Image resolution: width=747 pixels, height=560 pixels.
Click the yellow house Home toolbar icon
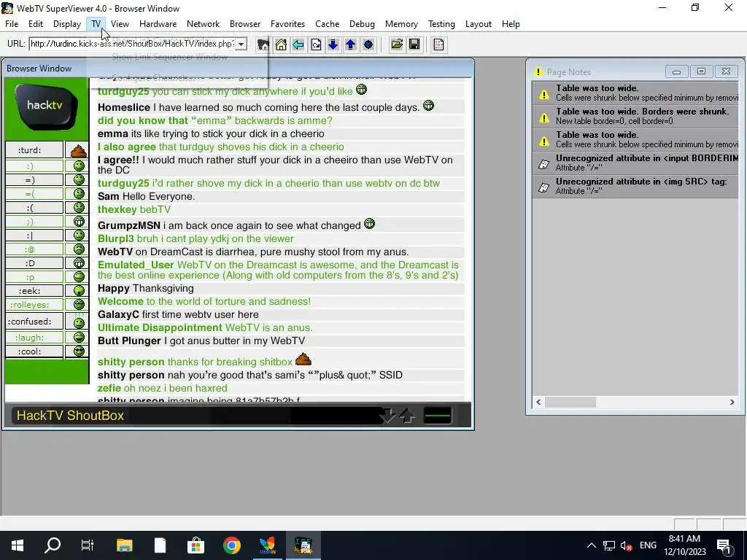click(281, 44)
